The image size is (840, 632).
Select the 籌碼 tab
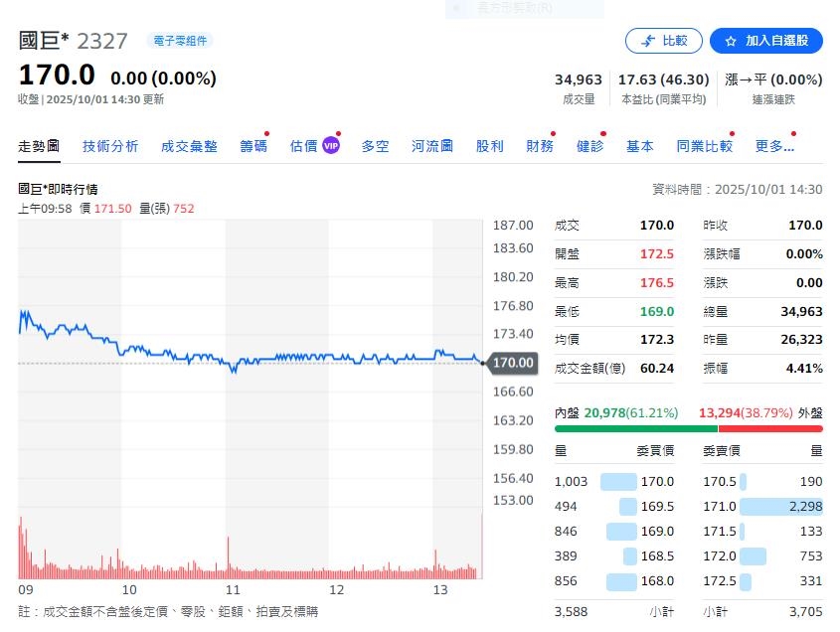255,145
